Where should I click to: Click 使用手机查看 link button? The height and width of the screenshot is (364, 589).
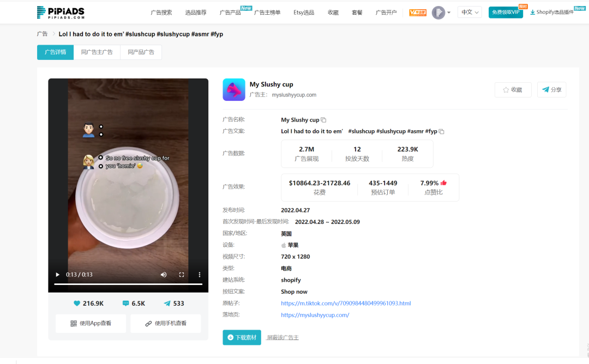click(166, 323)
